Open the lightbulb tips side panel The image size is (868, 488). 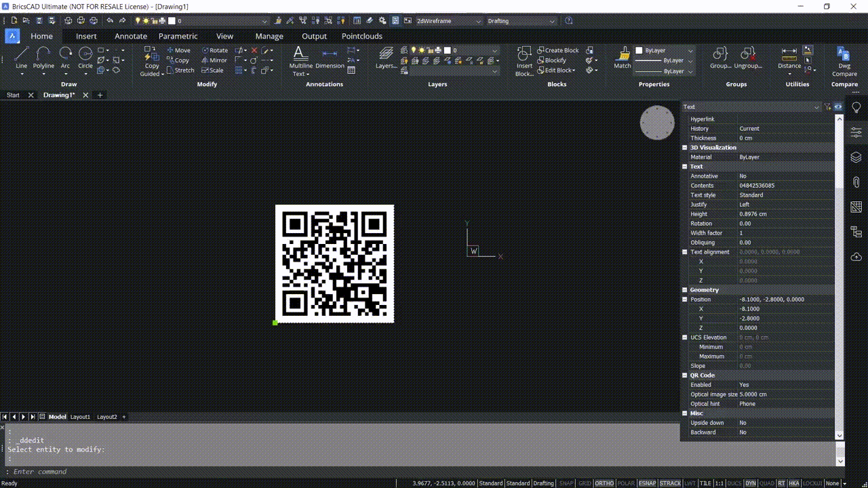(x=856, y=108)
